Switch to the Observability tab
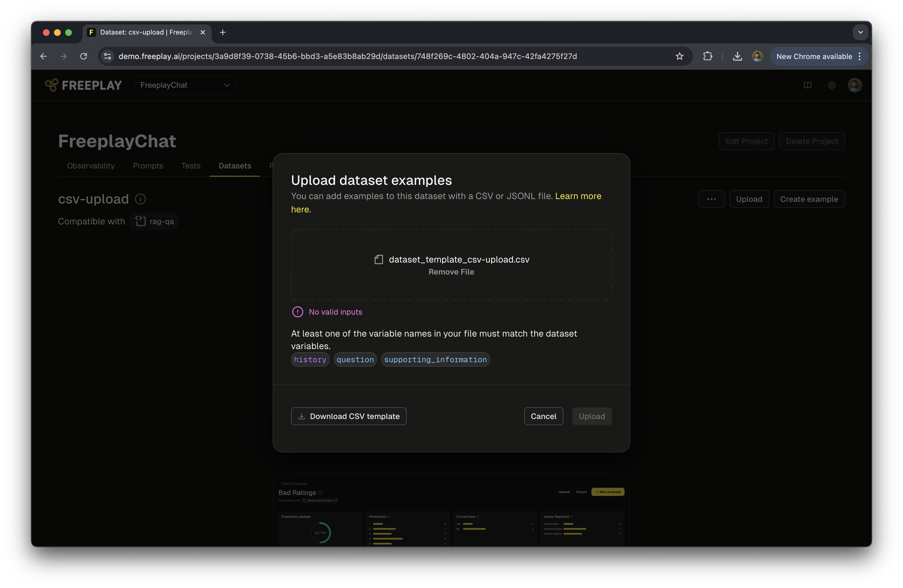 coord(91,166)
